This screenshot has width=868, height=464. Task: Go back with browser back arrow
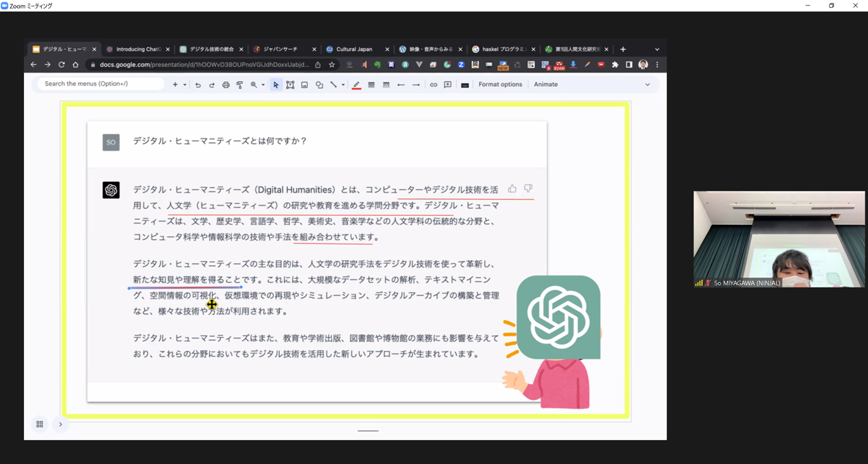coord(34,65)
